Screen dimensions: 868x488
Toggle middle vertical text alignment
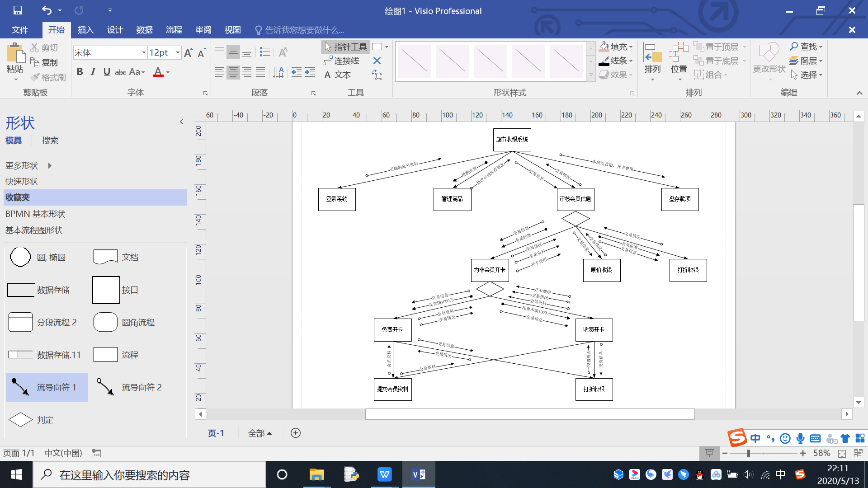[233, 52]
